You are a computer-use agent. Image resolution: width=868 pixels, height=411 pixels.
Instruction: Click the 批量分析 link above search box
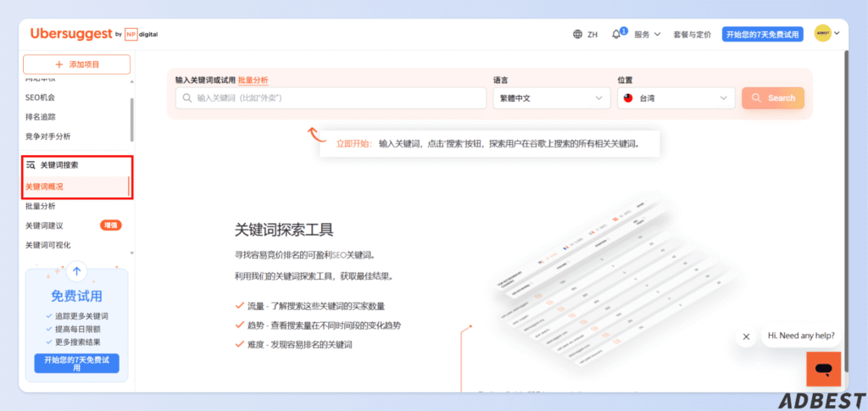253,81
